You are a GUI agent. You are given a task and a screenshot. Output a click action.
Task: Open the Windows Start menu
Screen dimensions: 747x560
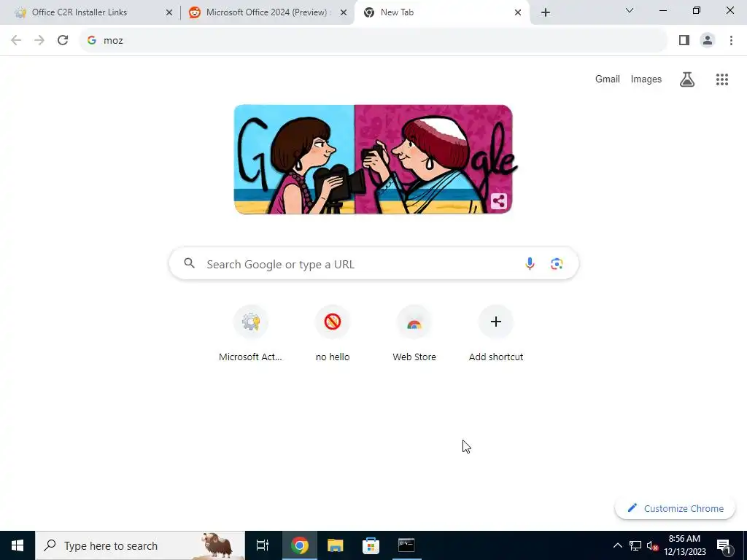click(x=18, y=545)
